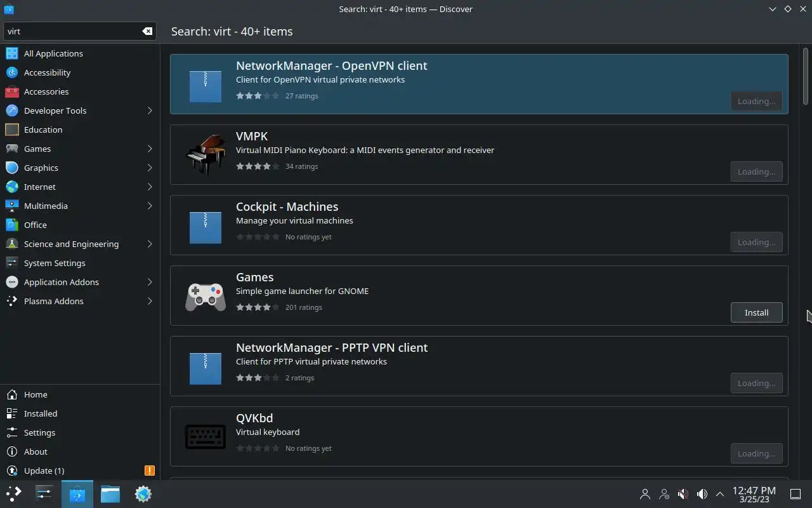The image size is (812, 508).
Task: Click the show desktop tray icon
Action: pos(796,494)
